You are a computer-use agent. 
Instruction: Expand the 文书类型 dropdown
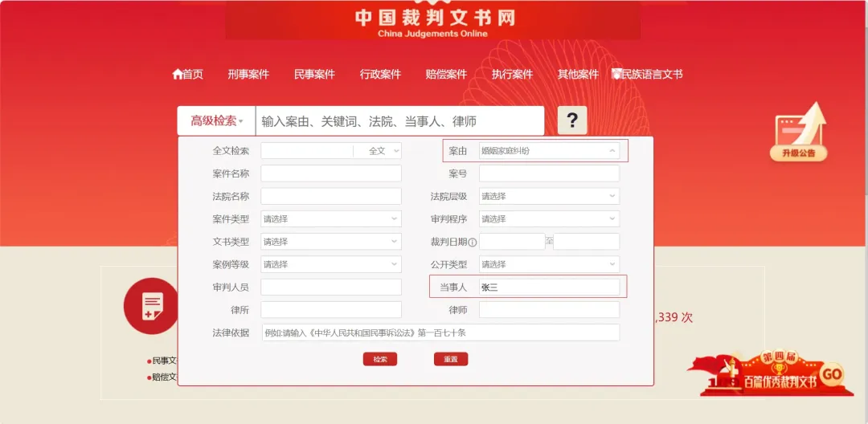point(331,242)
